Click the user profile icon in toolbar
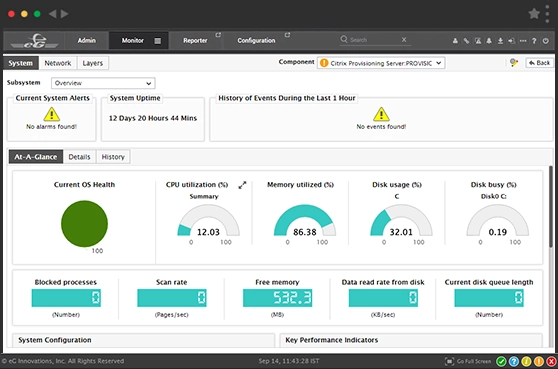 pyautogui.click(x=455, y=41)
